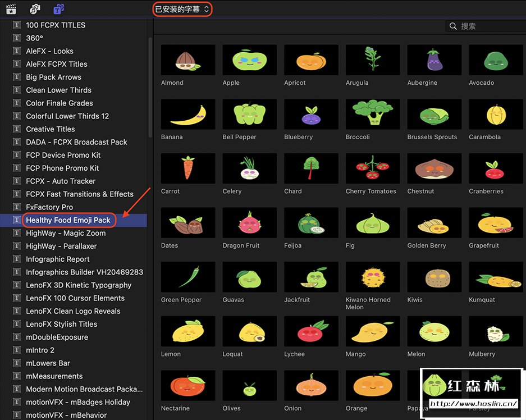This screenshot has width=526, height=420.
Task: Pick the Golden Berry title thumbnail
Action: [434, 223]
